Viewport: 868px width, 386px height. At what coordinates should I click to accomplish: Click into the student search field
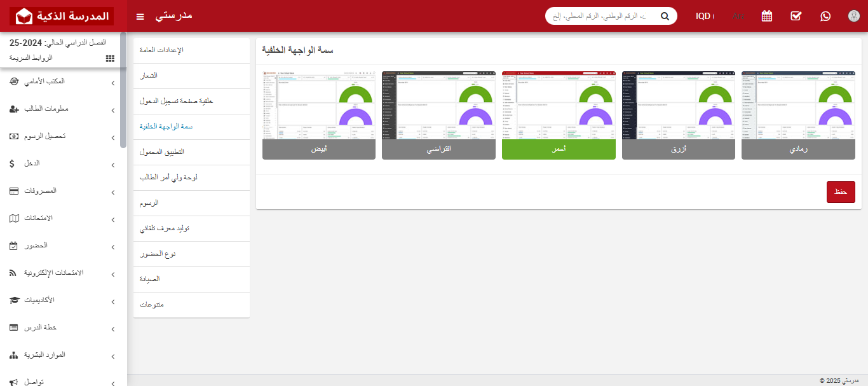600,16
